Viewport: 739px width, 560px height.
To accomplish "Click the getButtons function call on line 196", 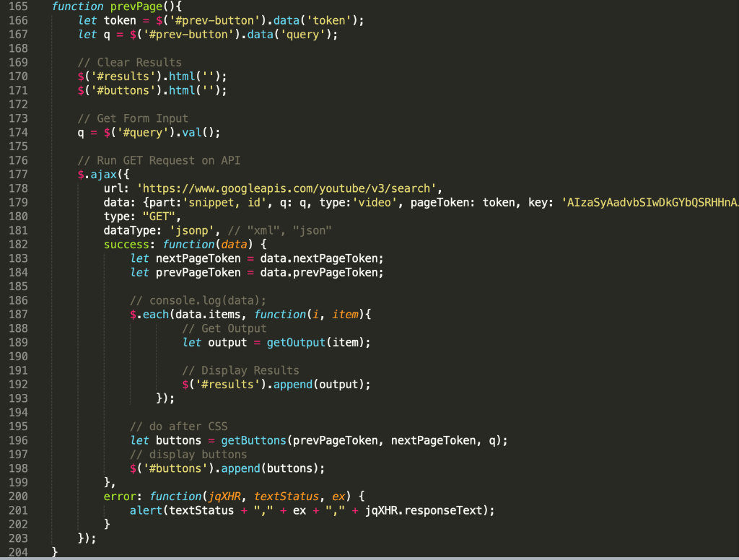I will point(253,441).
